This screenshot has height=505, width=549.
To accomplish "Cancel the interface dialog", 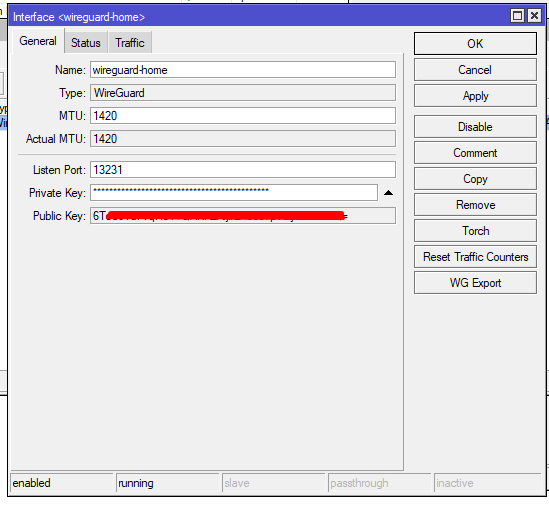I will coord(475,70).
